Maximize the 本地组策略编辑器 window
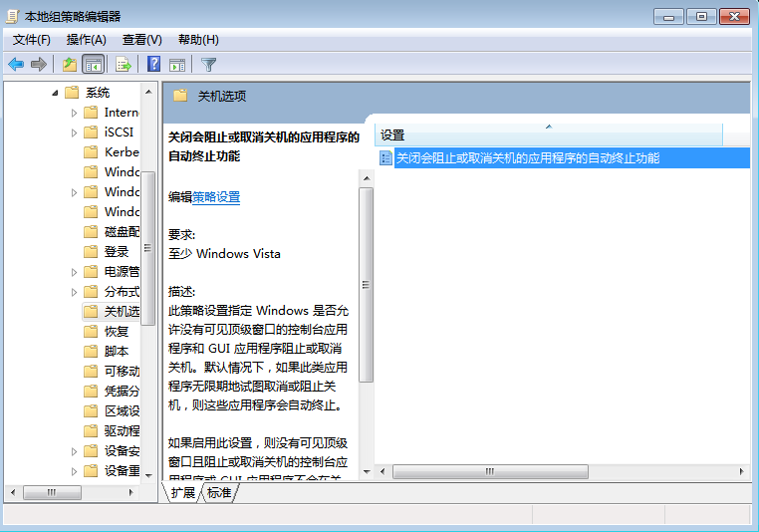Viewport: 759px width, 532px height. tap(701, 17)
